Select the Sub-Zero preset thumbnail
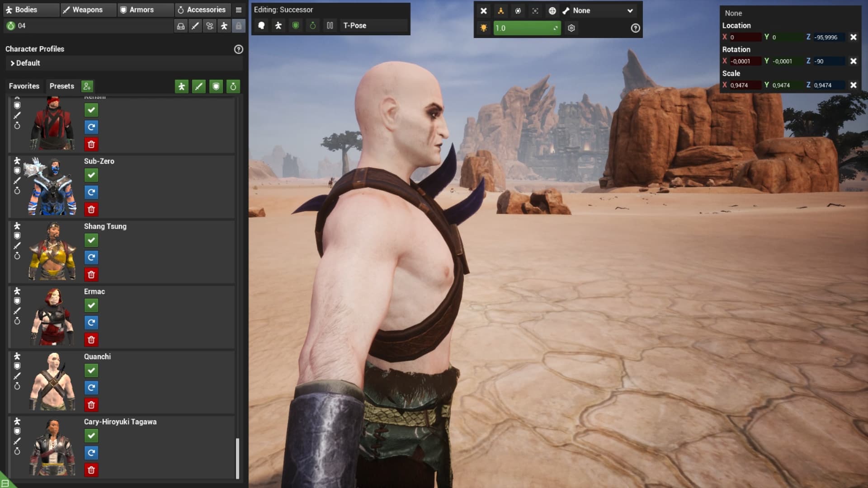This screenshot has height=488, width=868. (x=52, y=186)
